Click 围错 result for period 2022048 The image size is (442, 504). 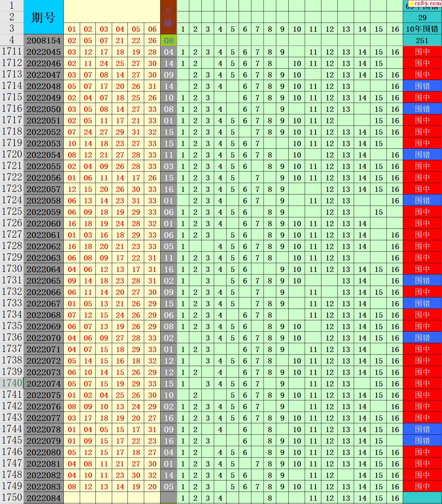point(422,86)
